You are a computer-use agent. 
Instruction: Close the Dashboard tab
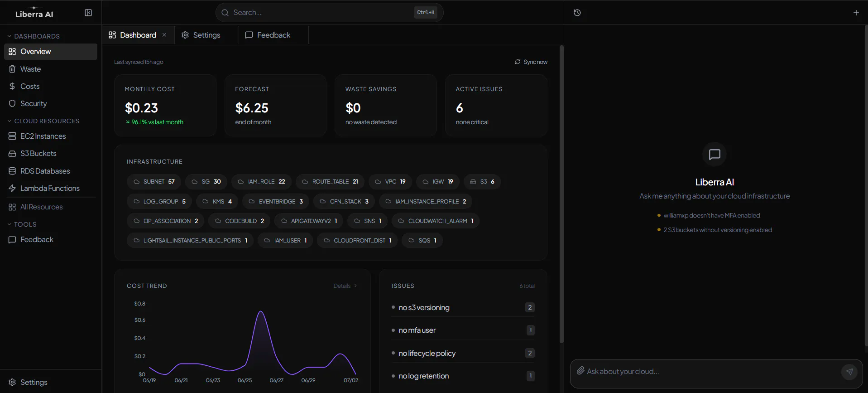(164, 35)
